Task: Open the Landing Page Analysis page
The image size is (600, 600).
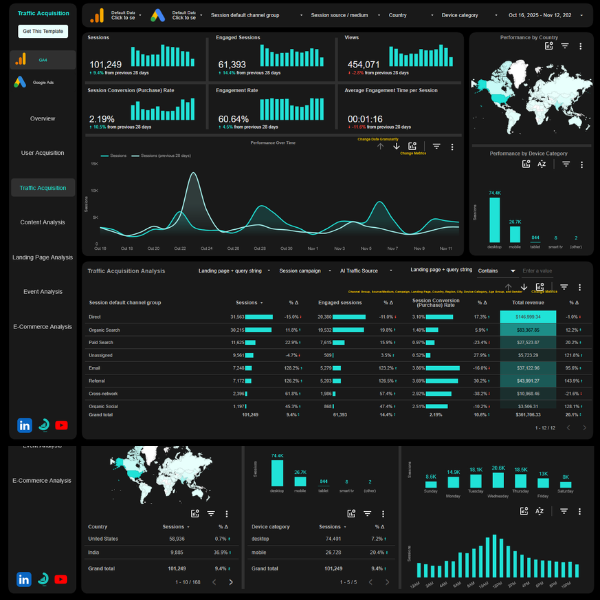Action: tap(42, 258)
